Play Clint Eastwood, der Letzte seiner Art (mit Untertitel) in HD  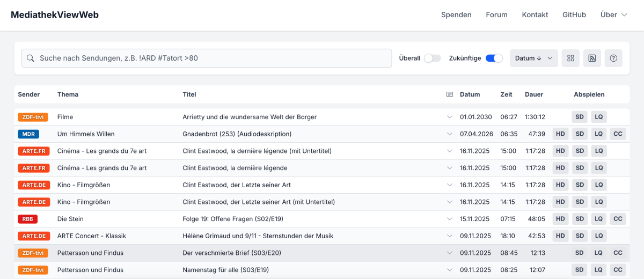[560, 202]
